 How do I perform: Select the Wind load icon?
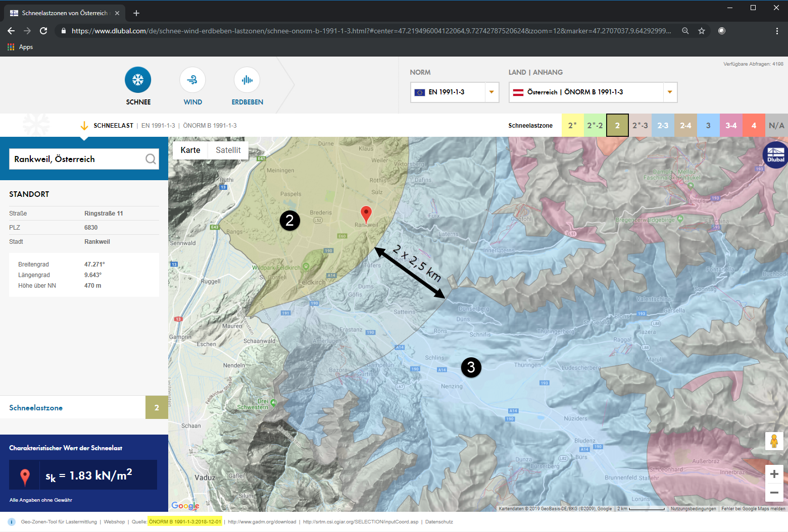[x=192, y=80]
